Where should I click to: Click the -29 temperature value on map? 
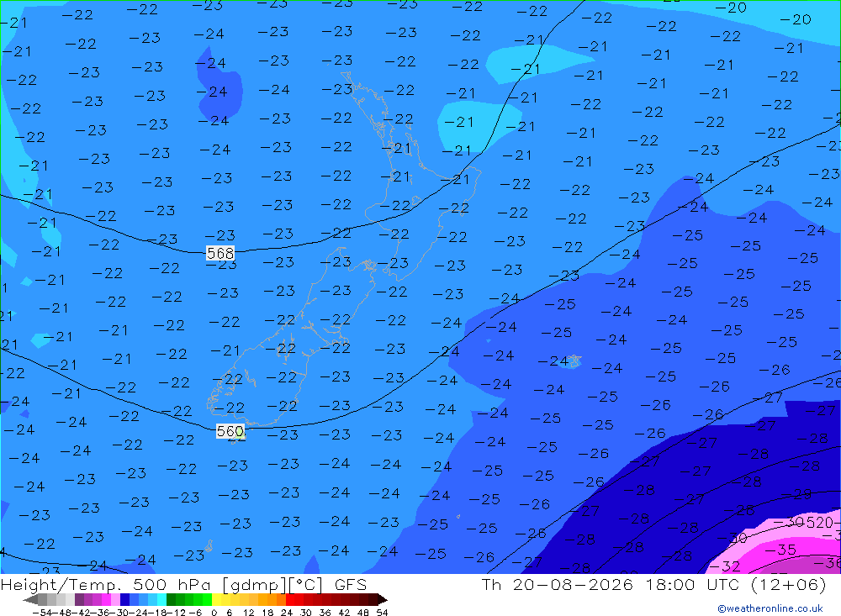(796, 494)
